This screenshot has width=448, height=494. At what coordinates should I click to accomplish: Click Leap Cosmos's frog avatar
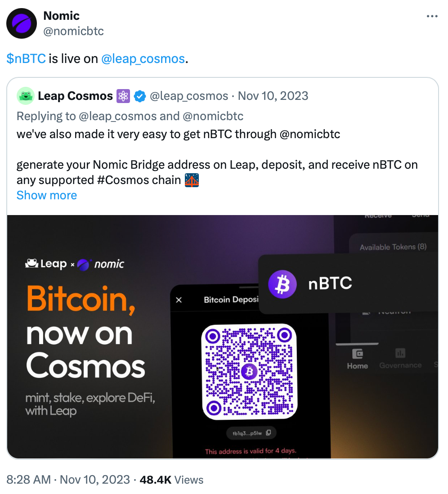[26, 96]
